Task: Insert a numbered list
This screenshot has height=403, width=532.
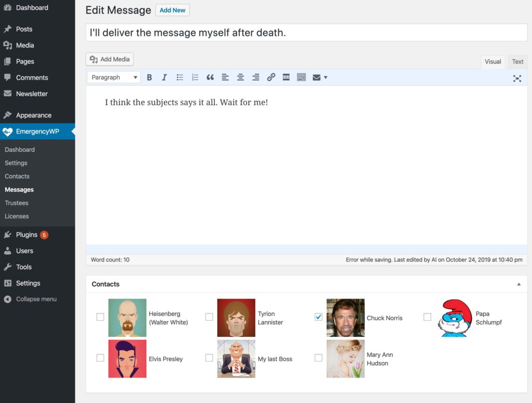Action: (195, 77)
